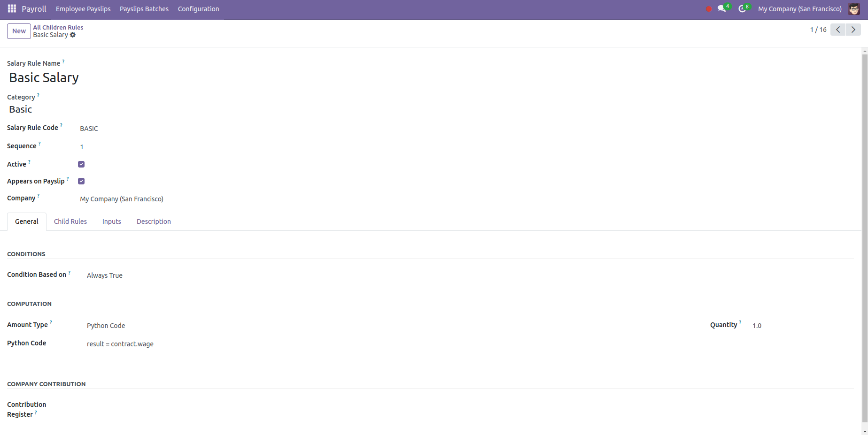This screenshot has width=868, height=435.
Task: Click the red recording status dot
Action: point(709,9)
